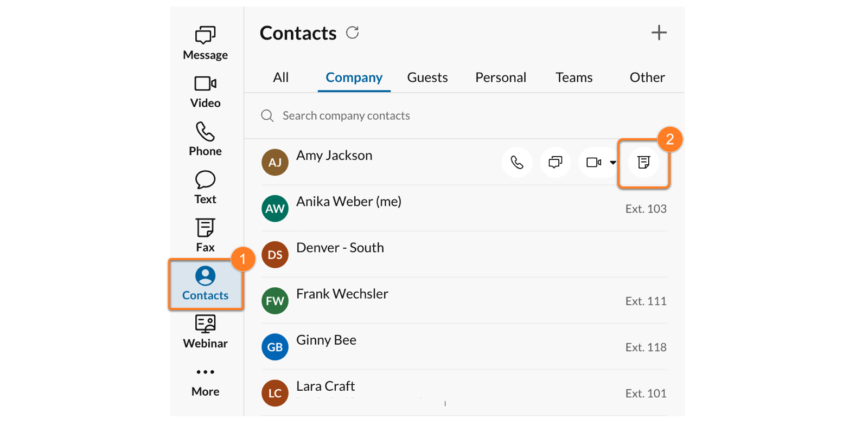The height and width of the screenshot is (426, 868).
Task: Focus the Search company contacts field
Action: pos(464,115)
